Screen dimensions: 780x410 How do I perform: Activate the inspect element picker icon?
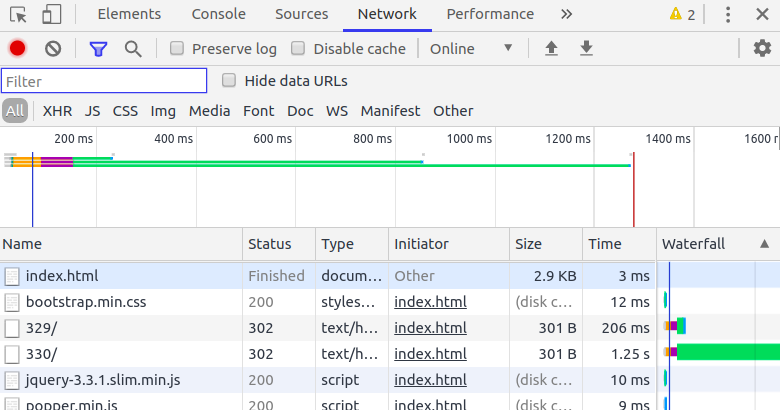click(18, 14)
